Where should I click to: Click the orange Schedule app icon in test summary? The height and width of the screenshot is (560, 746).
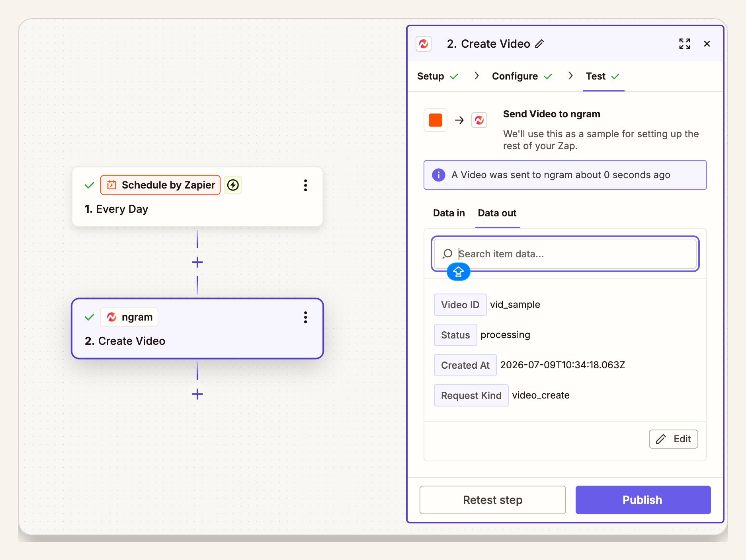435,120
